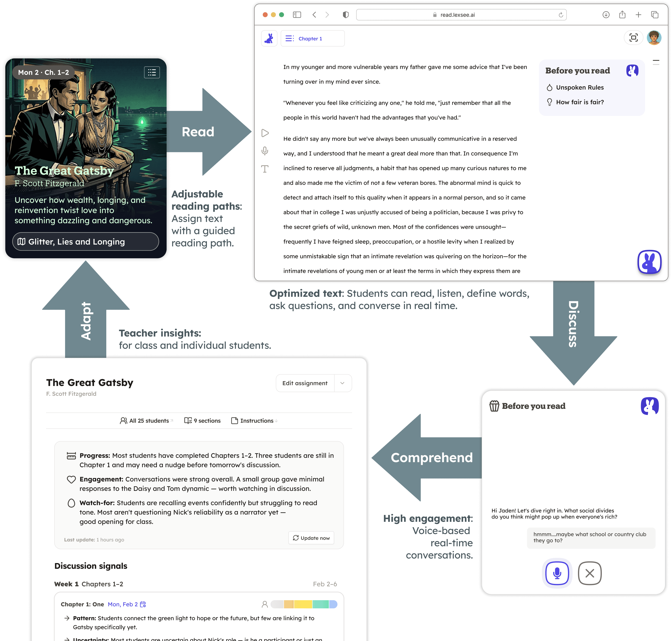Open the rabbit assistant floating button

649,262
